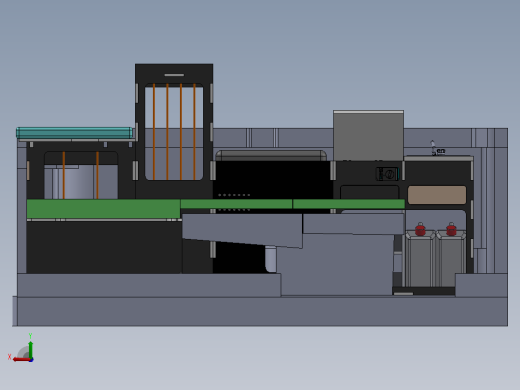
Task: Click the green Y axis arrow of triad
Action: (30, 349)
